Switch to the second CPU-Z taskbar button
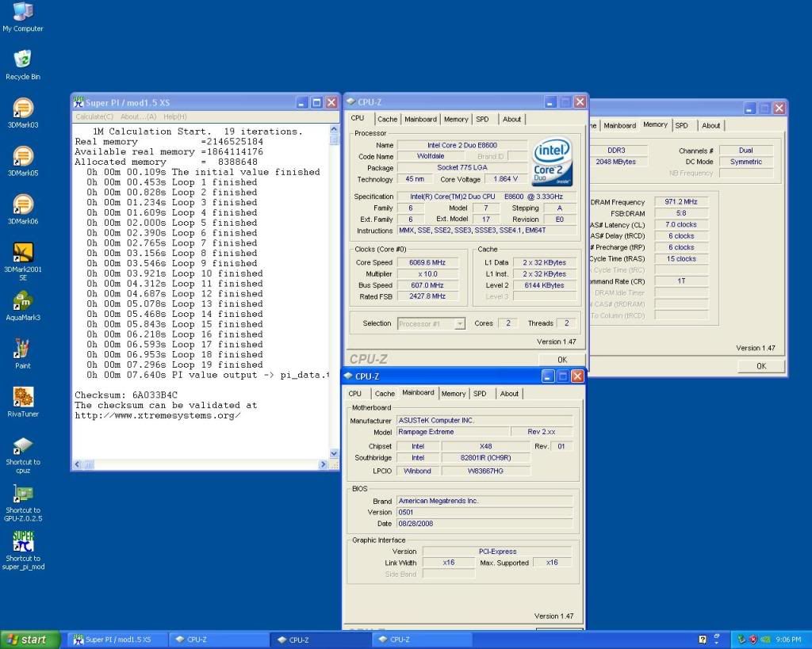This screenshot has width=812, height=649. point(321,639)
